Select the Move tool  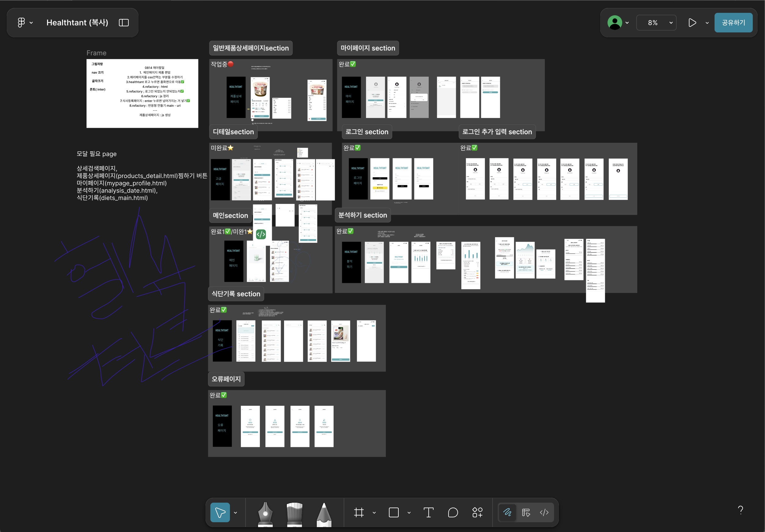click(220, 512)
